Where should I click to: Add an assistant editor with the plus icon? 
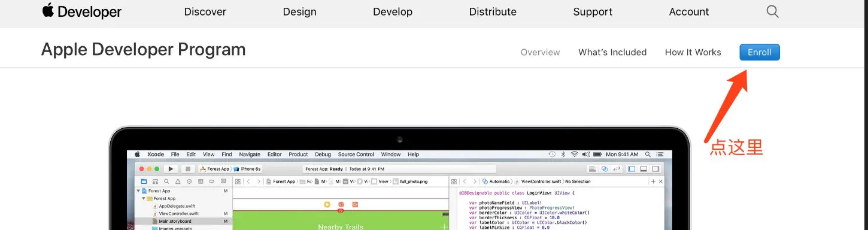coord(653,181)
